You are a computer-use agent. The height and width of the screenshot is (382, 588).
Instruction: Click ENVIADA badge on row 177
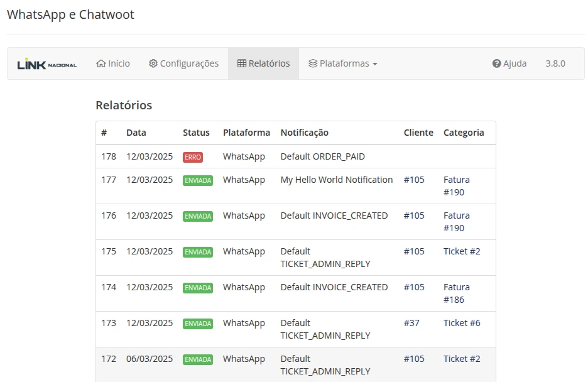(x=198, y=180)
